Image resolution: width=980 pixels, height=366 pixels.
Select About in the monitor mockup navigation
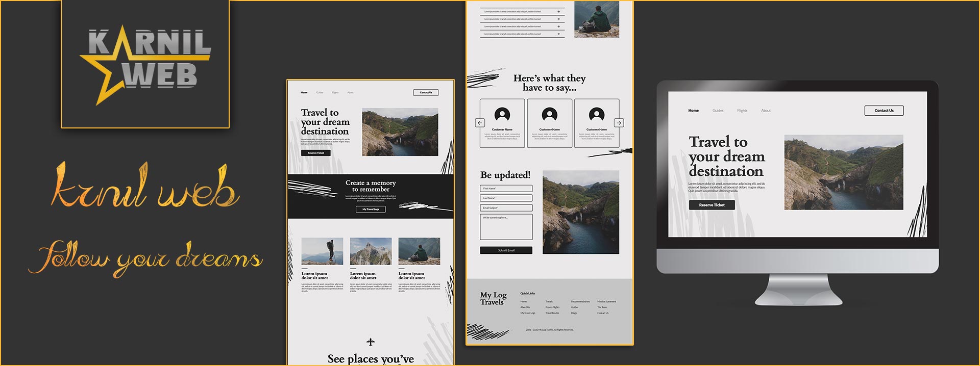pyautogui.click(x=766, y=111)
